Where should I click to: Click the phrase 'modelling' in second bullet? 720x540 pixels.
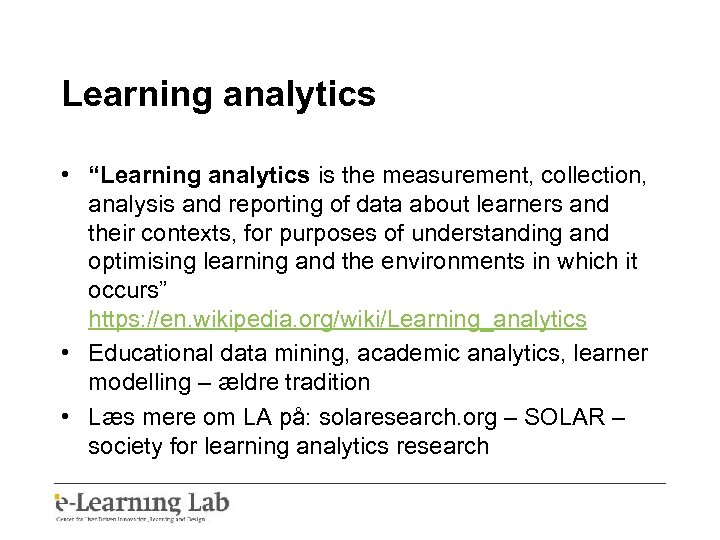coord(135,382)
